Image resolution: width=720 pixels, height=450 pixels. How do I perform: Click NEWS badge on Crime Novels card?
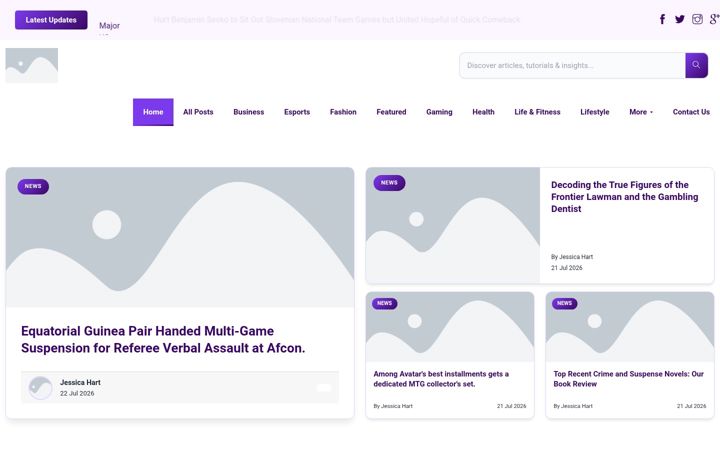click(564, 304)
